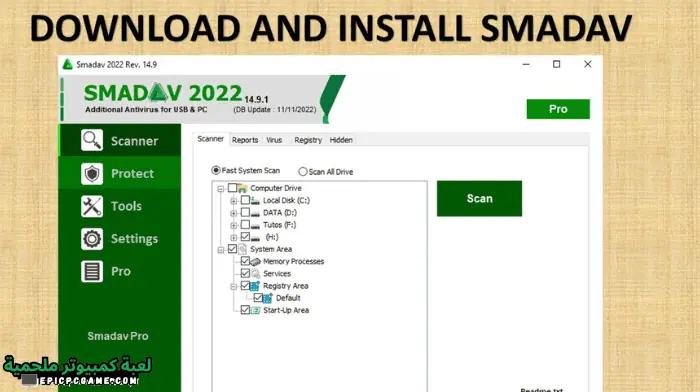
Task: Check the Local Disk (C:) checkbox
Action: point(245,200)
